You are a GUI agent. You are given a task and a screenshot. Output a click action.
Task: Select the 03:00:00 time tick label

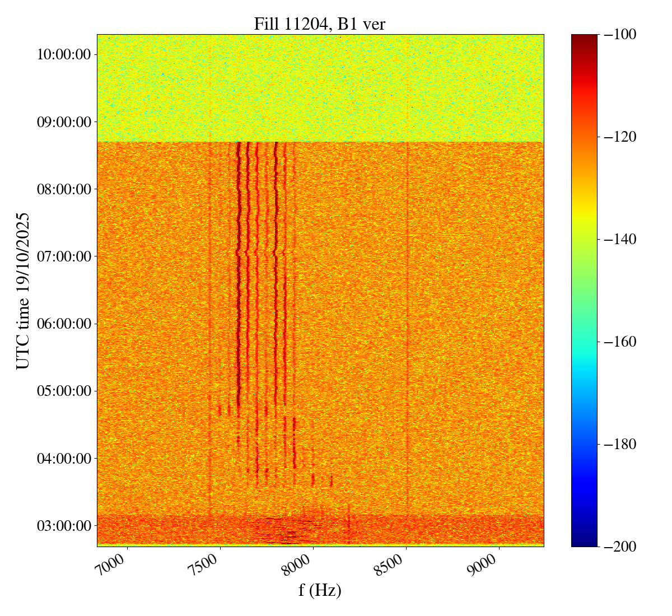(x=63, y=525)
